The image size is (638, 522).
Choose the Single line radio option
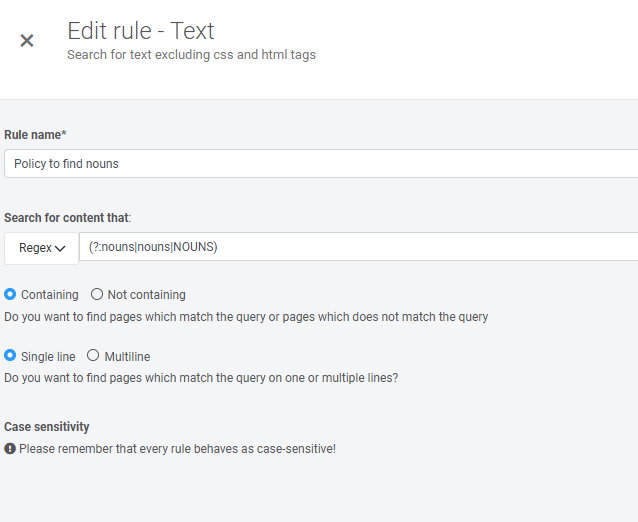point(10,356)
